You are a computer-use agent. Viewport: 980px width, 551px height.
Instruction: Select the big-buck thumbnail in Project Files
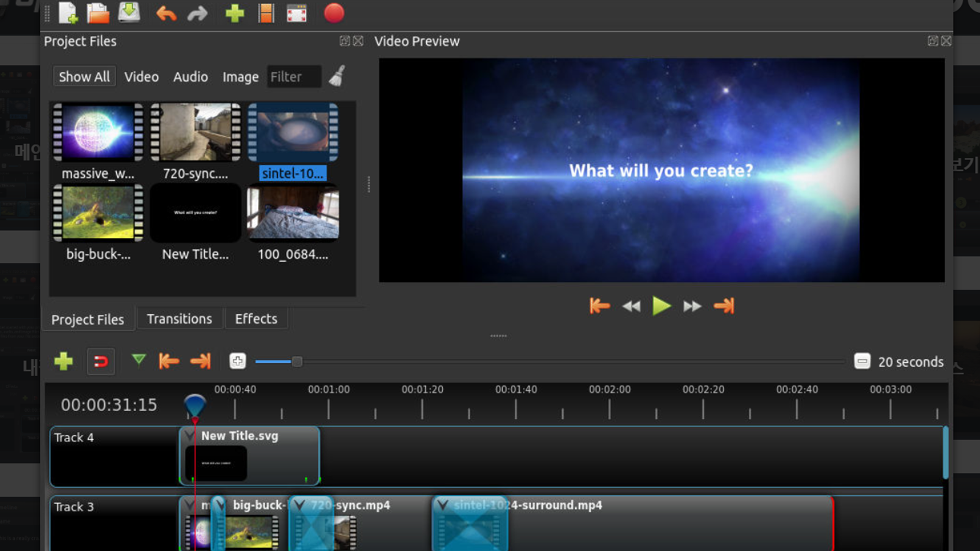(98, 213)
